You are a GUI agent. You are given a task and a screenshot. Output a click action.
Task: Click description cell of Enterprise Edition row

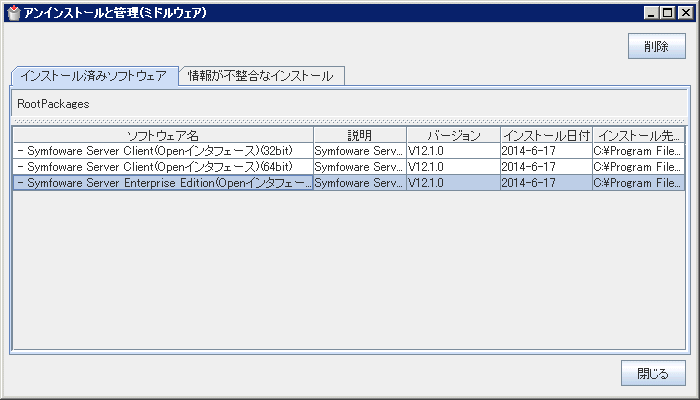360,183
